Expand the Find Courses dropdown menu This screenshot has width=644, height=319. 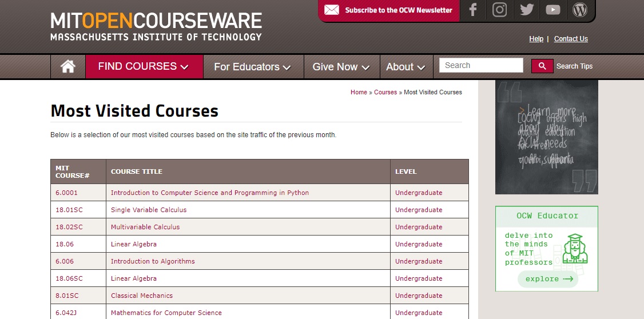click(x=144, y=66)
